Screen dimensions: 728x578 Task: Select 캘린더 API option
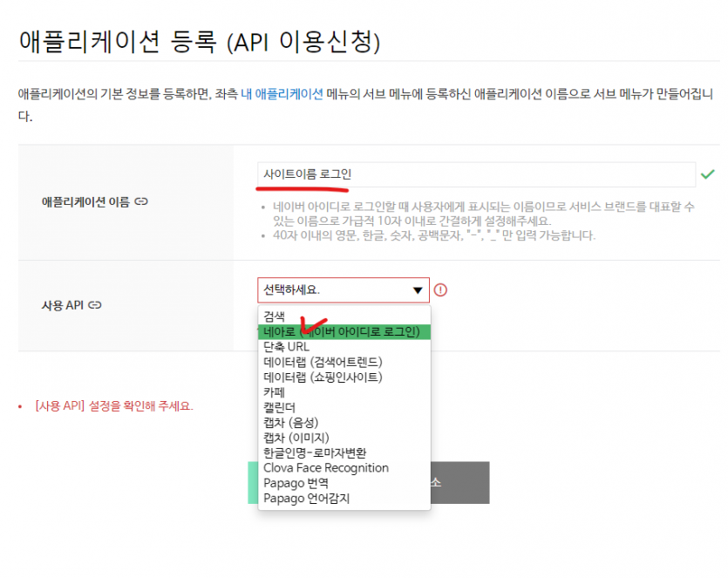(279, 407)
